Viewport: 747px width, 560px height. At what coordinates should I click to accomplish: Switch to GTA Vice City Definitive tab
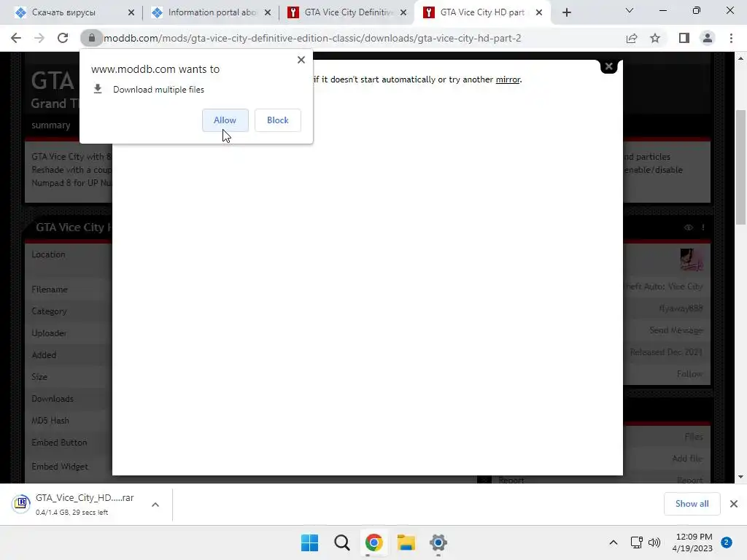click(348, 12)
